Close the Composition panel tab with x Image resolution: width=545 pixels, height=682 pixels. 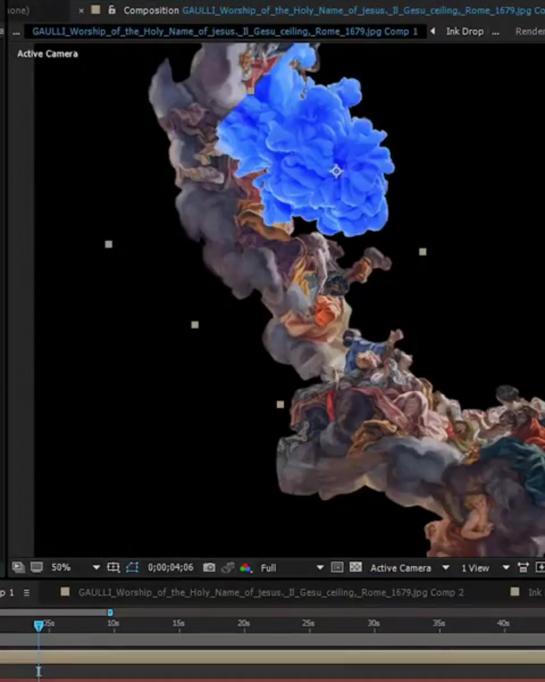click(81, 10)
